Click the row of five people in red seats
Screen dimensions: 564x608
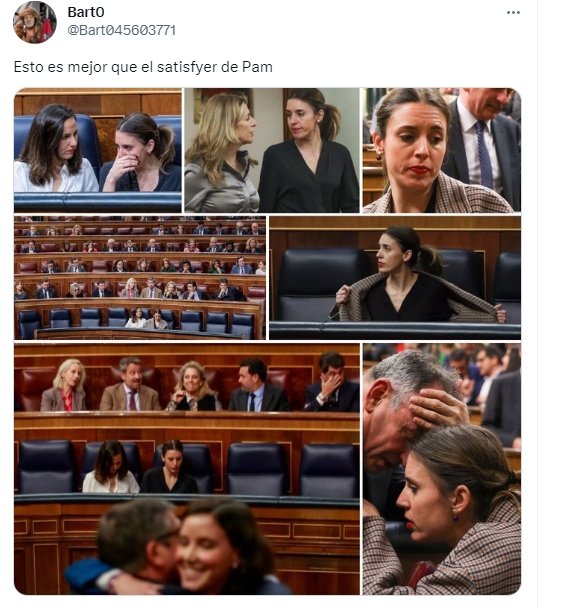pos(200,384)
